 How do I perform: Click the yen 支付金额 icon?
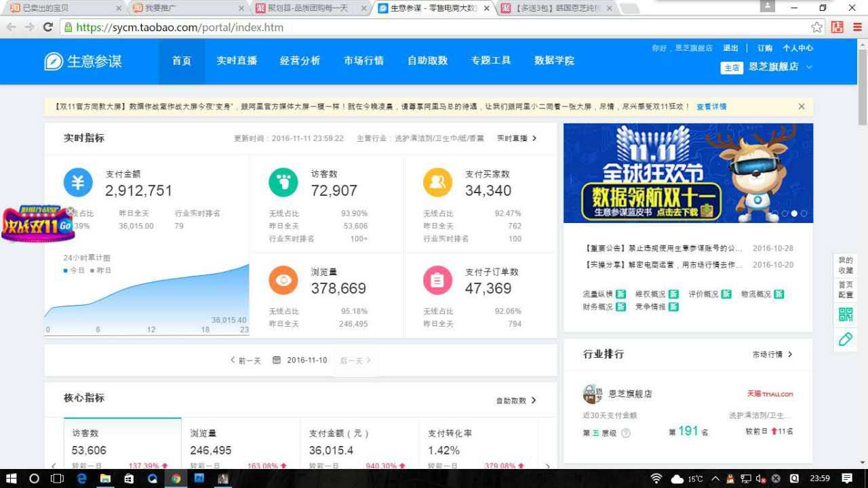pos(78,183)
